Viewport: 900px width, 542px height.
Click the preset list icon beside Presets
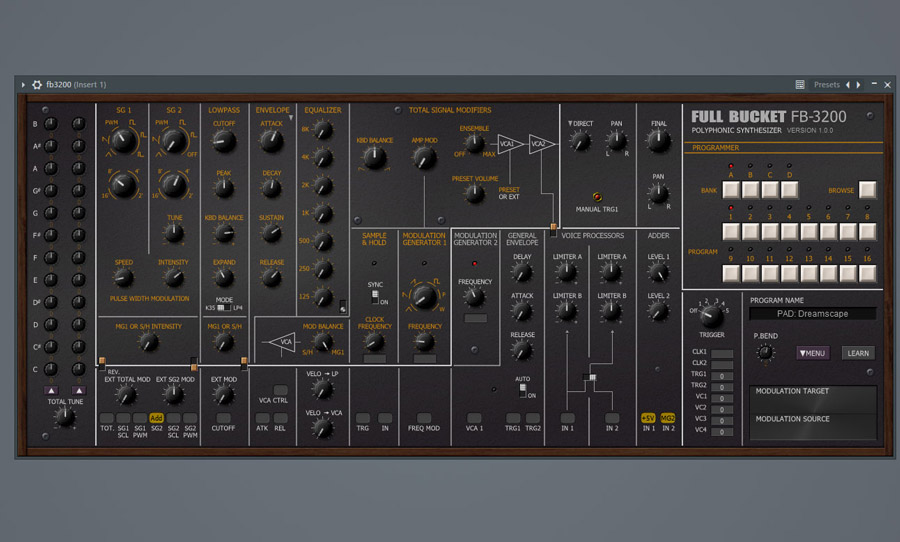tap(800, 85)
